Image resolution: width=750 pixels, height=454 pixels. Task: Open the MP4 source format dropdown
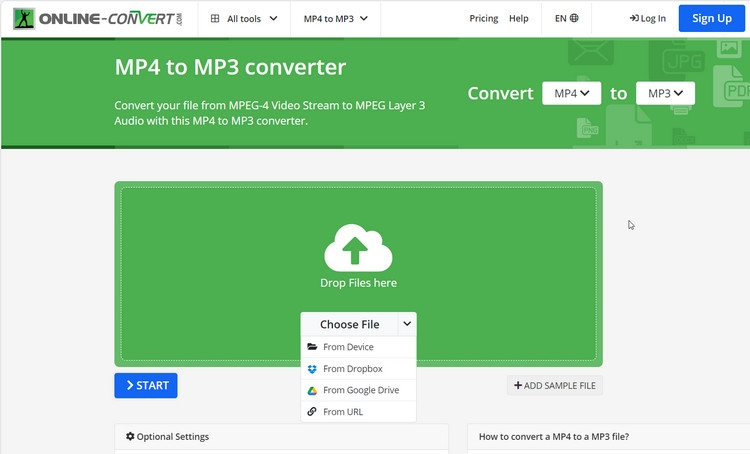[572, 93]
